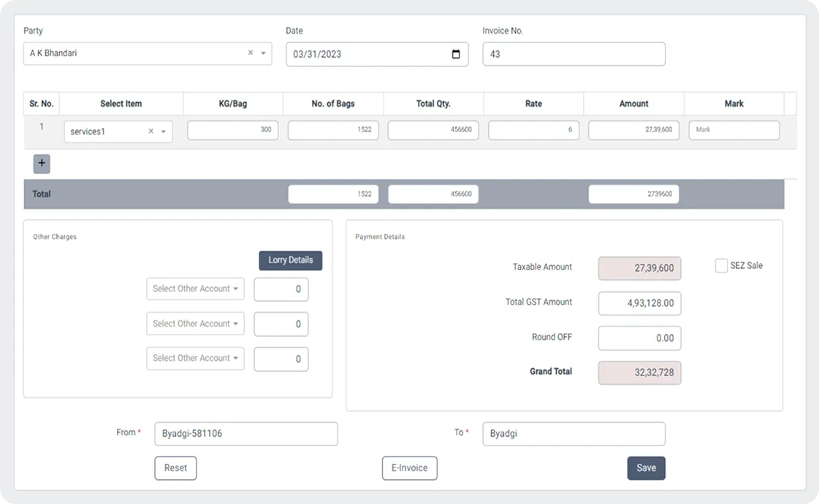Click the Sr. No. value 1

(x=42, y=127)
